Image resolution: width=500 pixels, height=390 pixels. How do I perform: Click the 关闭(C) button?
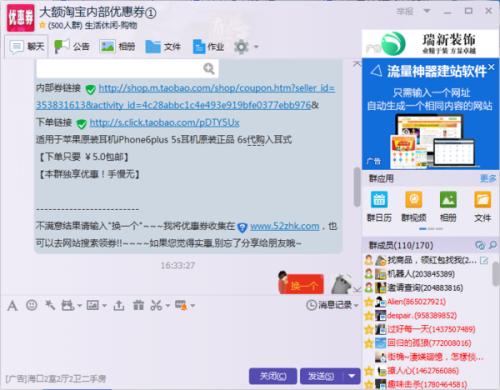[x=273, y=376]
